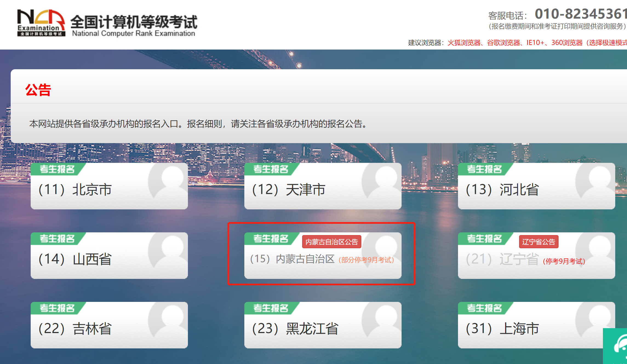The height and width of the screenshot is (364, 627).
Task: Open the 辽宁省公告 red badge
Action: (x=538, y=242)
